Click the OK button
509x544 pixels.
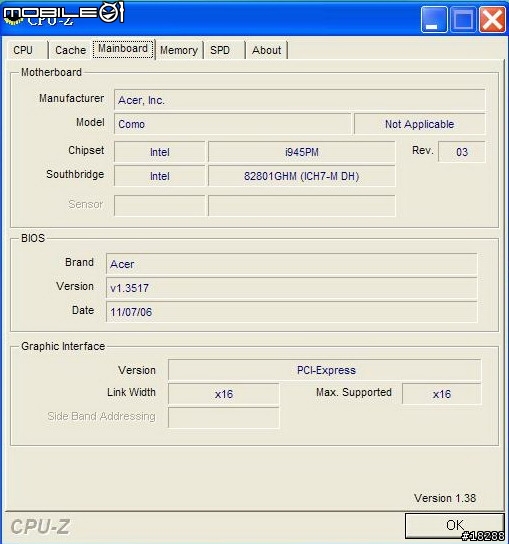pyautogui.click(x=455, y=525)
